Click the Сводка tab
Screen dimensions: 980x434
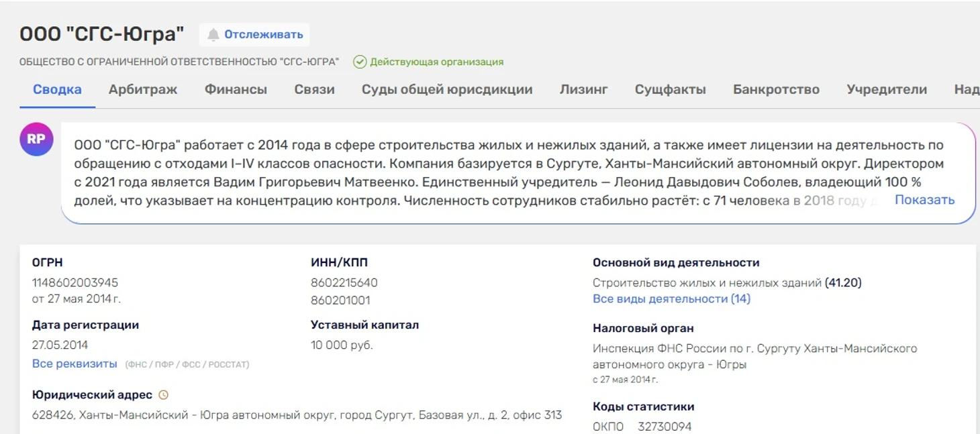[57, 89]
